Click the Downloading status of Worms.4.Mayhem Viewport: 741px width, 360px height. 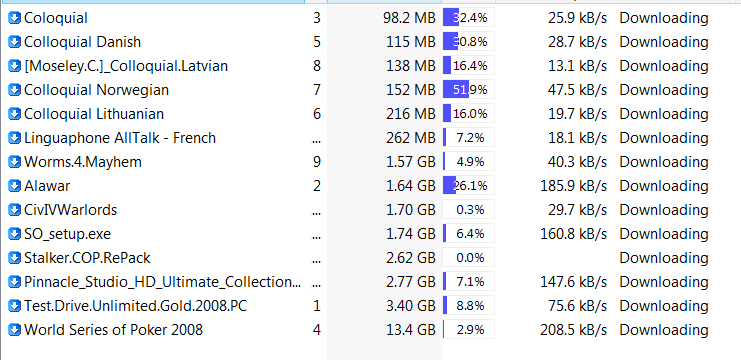click(x=664, y=162)
